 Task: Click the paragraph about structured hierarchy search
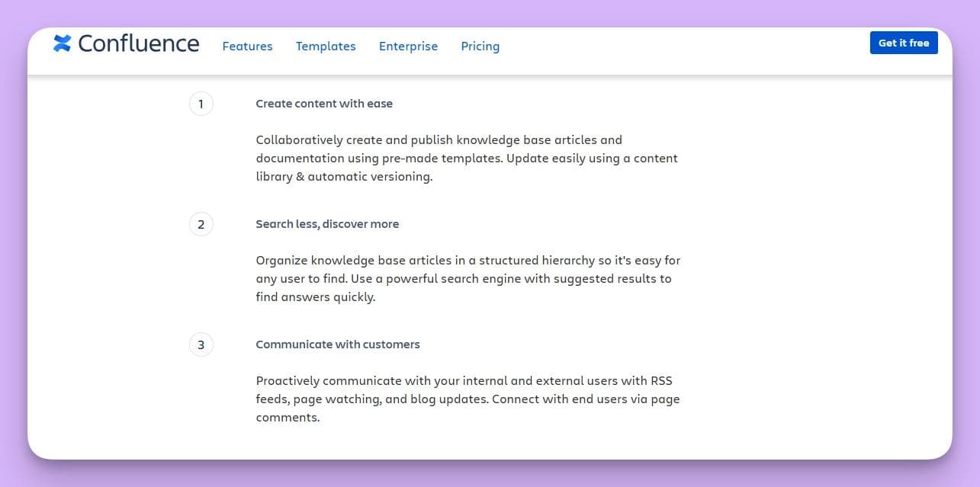coord(468,278)
